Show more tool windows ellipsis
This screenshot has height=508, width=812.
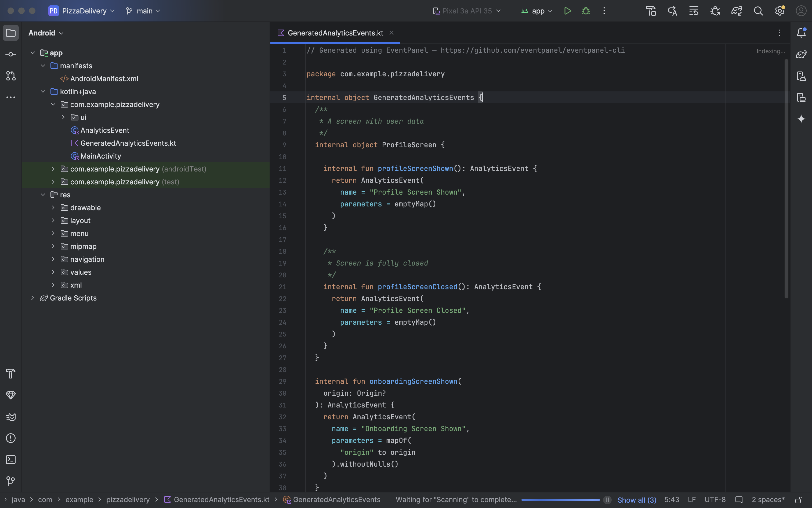tap(11, 97)
